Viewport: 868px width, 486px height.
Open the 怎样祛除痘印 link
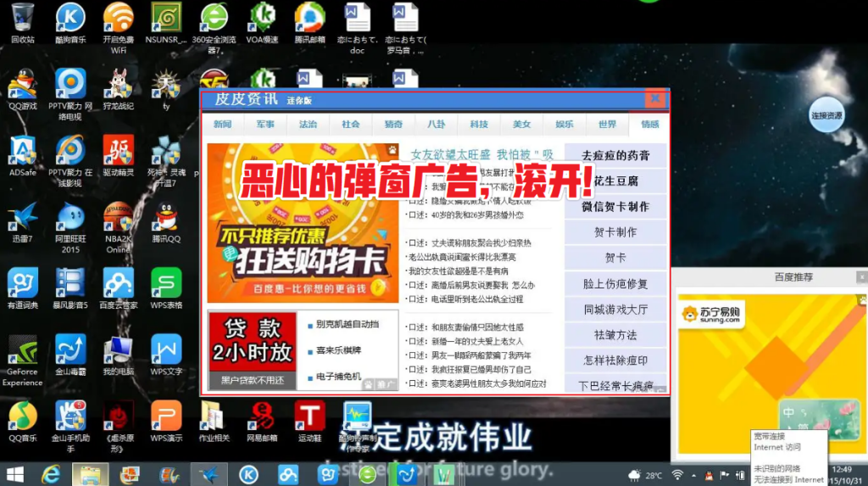615,360
